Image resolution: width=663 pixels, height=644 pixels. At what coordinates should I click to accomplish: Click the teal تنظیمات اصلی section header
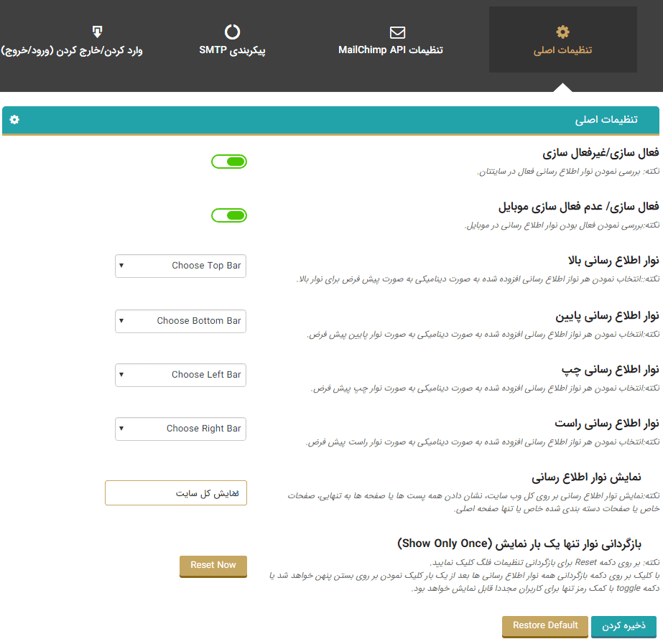click(330, 121)
